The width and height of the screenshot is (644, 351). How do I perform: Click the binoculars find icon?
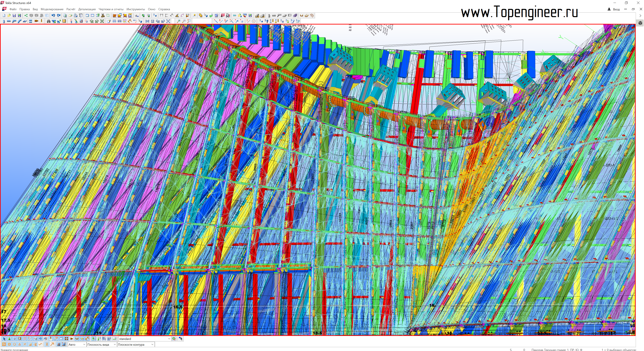tap(48, 21)
